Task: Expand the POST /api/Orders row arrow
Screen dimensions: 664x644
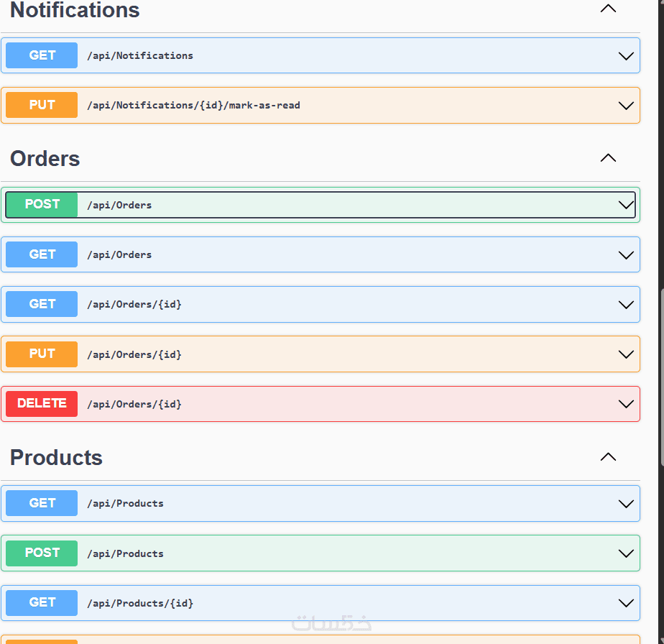Action: point(626,205)
